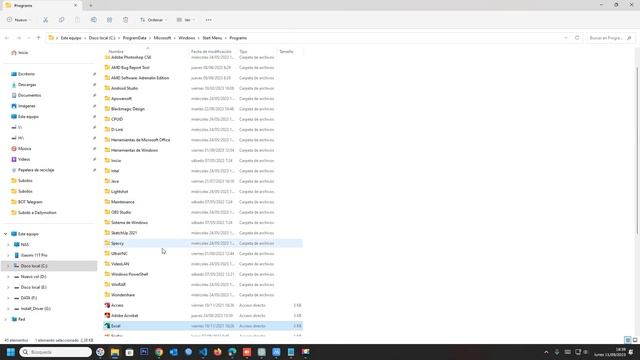This screenshot has width=640, height=360.
Task: Expand the Xiaomi 11T Pro node
Action: [8, 255]
